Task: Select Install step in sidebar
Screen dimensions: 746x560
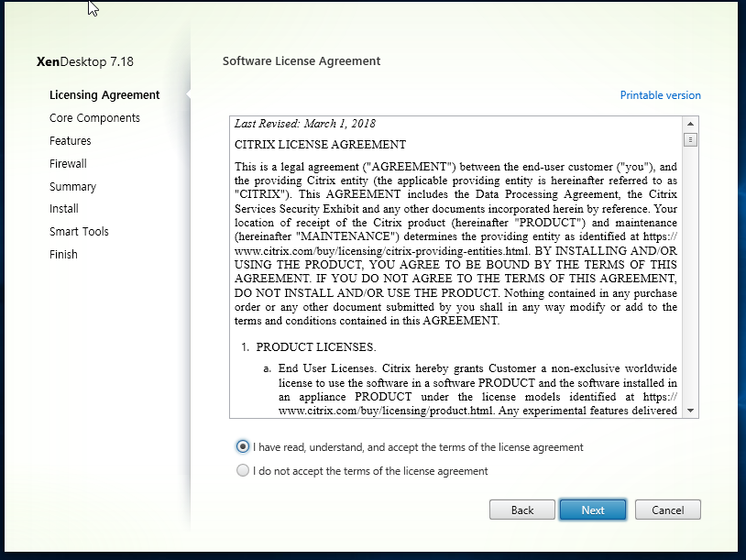Action: click(x=64, y=209)
